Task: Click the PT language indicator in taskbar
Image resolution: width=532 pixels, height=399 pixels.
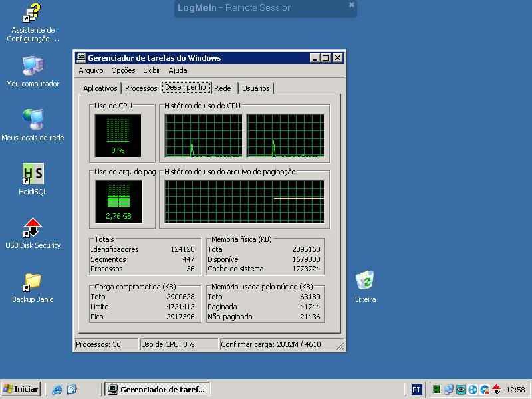Action: click(x=416, y=390)
